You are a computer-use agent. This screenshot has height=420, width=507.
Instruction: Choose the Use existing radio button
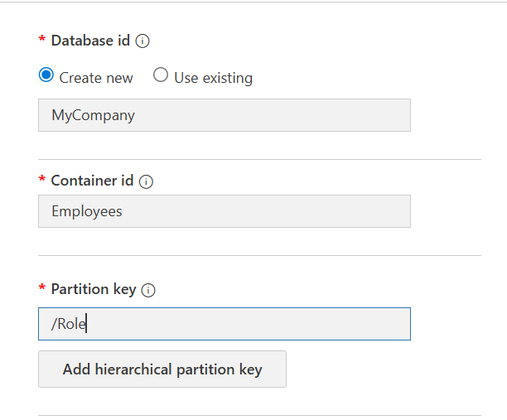161,75
